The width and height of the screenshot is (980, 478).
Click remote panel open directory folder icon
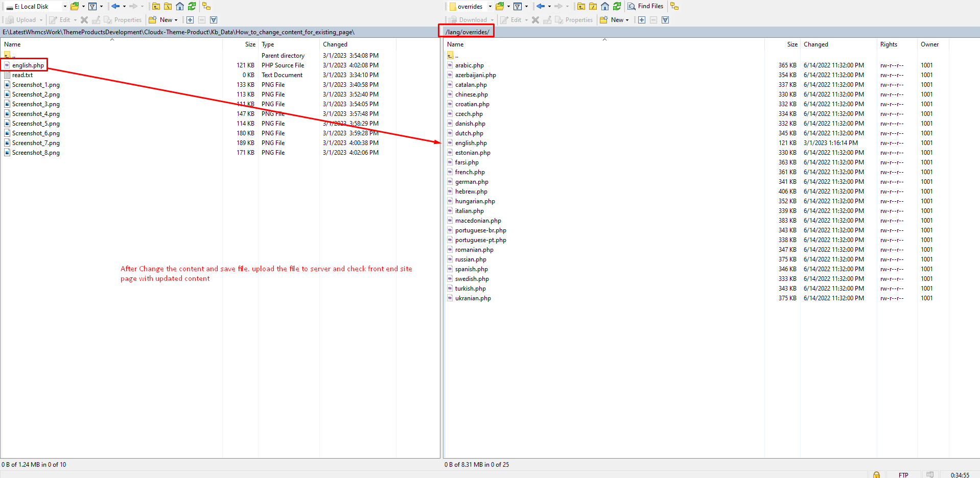coord(499,6)
